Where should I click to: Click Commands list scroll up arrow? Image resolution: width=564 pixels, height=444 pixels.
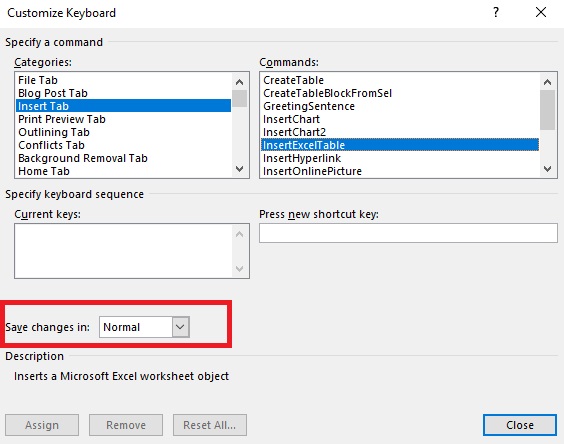(547, 82)
